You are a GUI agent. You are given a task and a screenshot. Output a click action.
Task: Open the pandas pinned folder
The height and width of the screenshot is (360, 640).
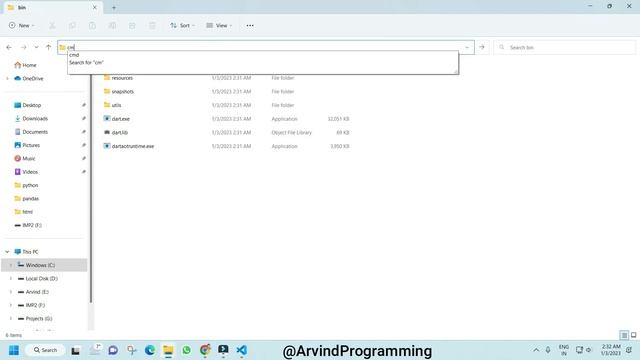coord(27,198)
